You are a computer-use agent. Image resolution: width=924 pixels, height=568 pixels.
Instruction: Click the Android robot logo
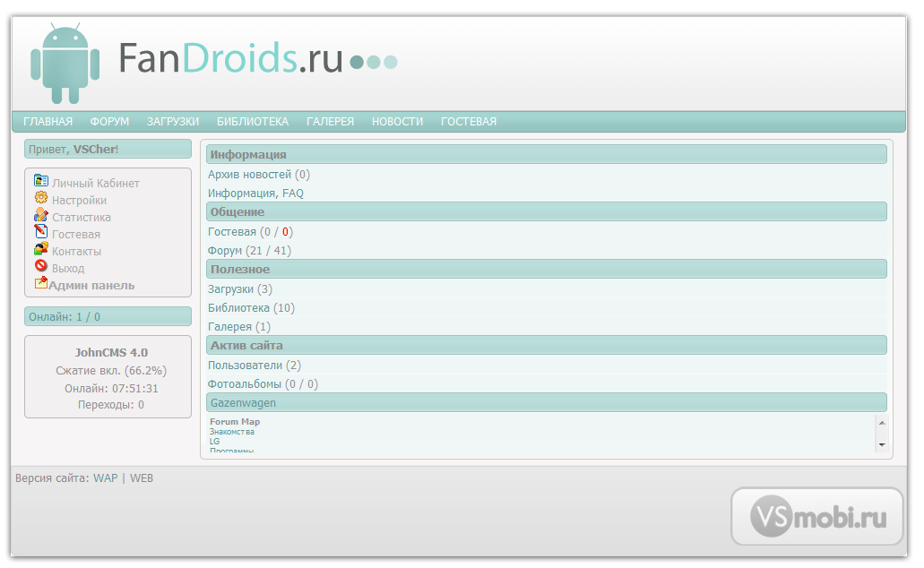pyautogui.click(x=65, y=64)
